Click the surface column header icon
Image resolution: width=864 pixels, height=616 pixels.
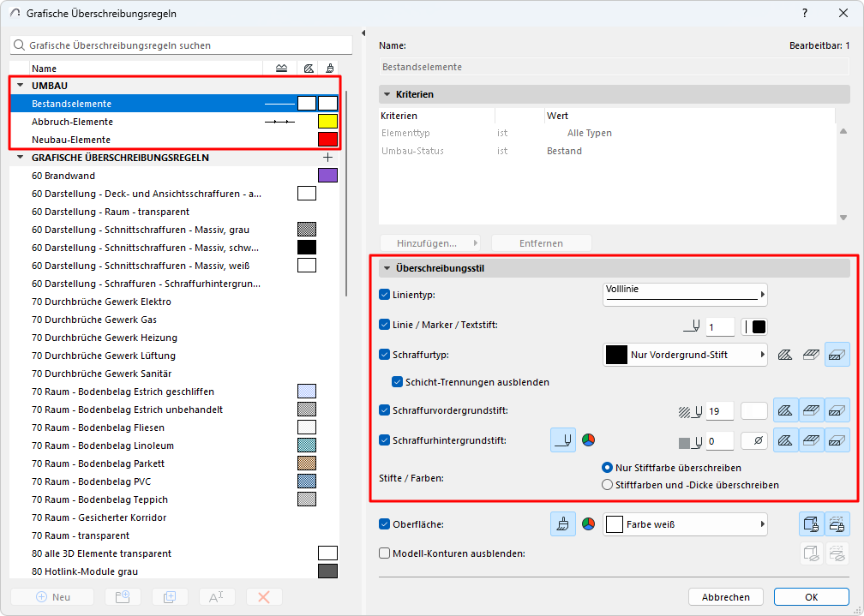pyautogui.click(x=329, y=69)
